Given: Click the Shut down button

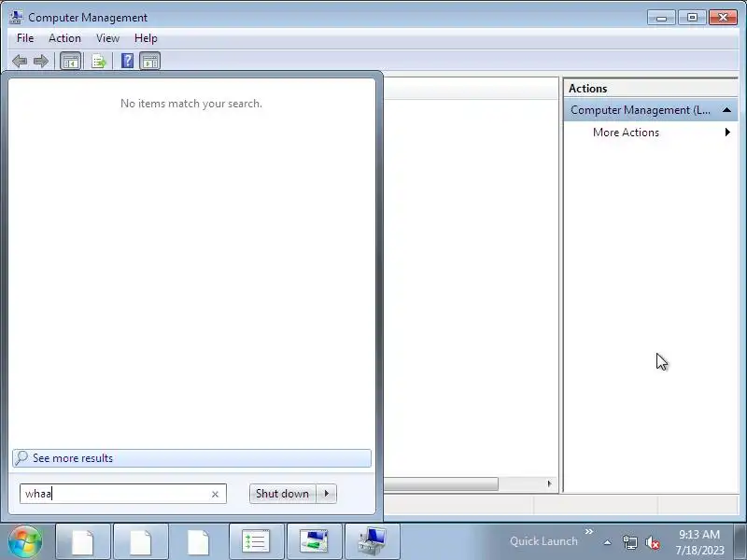Looking at the screenshot, I should 283,494.
